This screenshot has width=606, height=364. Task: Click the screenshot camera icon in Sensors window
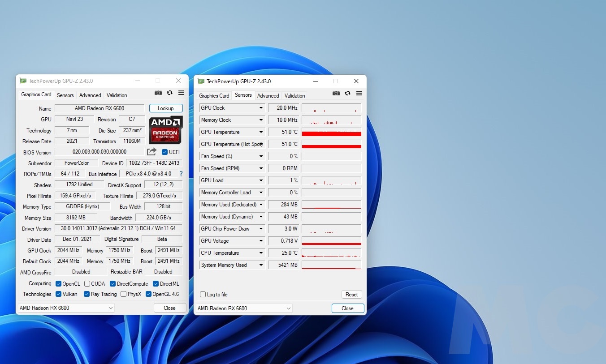336,93
